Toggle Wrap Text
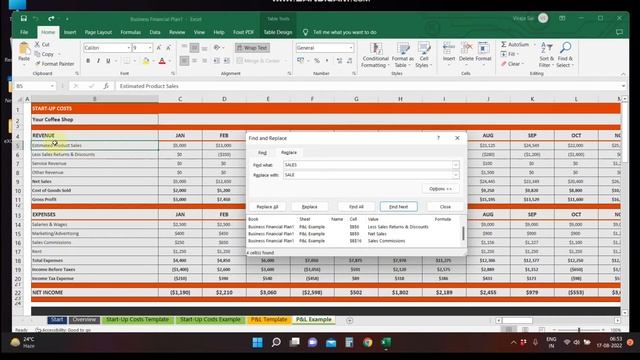 pyautogui.click(x=252, y=48)
